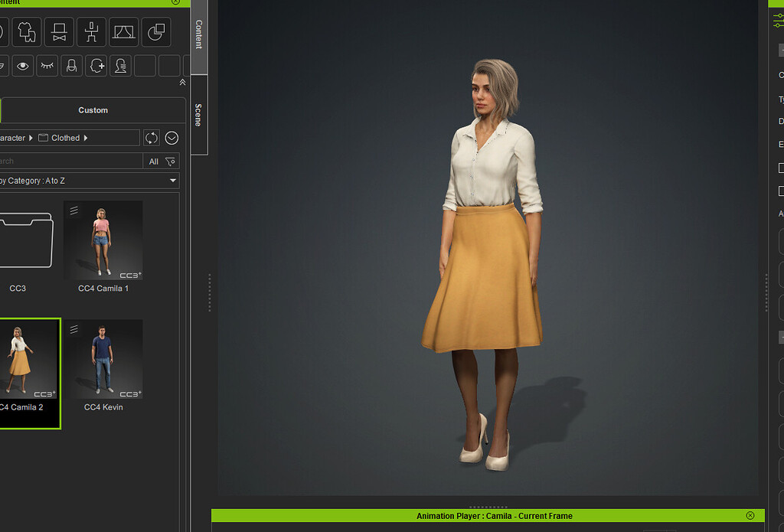Collapse the toolbar with the double-up chevron
Viewport: 784px width, 532px height.
(182, 82)
